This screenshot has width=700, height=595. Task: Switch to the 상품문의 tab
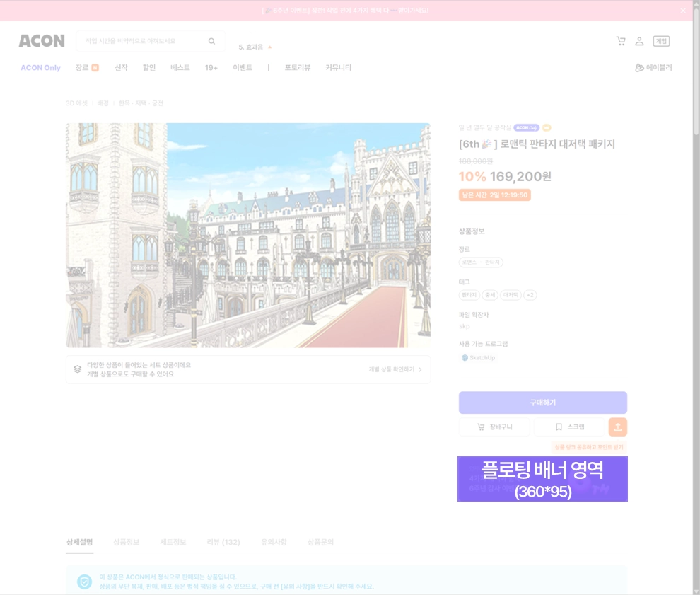(x=320, y=542)
